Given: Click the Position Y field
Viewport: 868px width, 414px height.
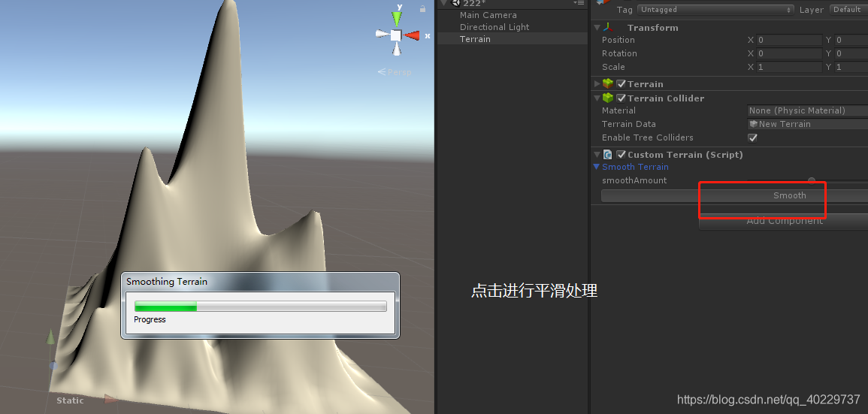Looking at the screenshot, I should (x=851, y=40).
